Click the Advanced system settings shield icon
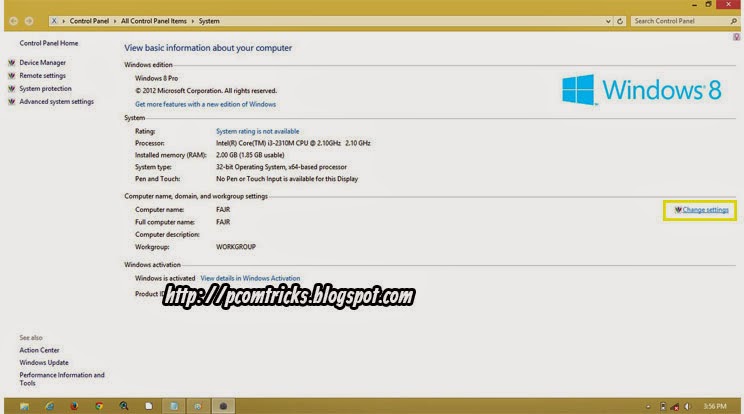 [x=12, y=101]
